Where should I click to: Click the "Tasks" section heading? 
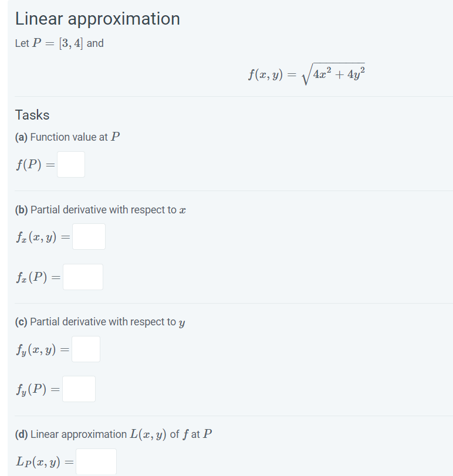pyautogui.click(x=32, y=115)
